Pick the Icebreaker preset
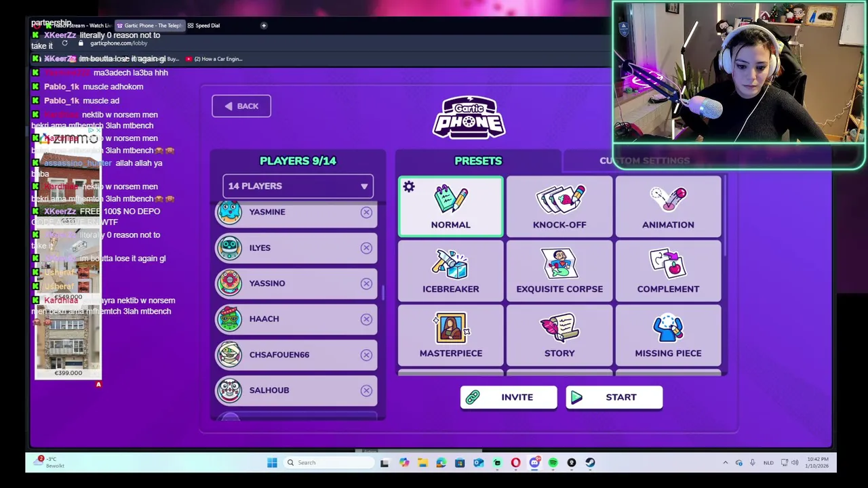Image resolution: width=868 pixels, height=488 pixels. pos(450,271)
